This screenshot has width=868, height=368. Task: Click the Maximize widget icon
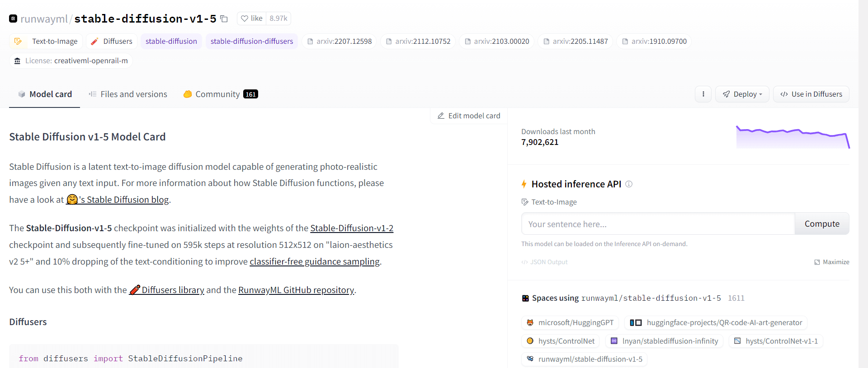point(817,262)
